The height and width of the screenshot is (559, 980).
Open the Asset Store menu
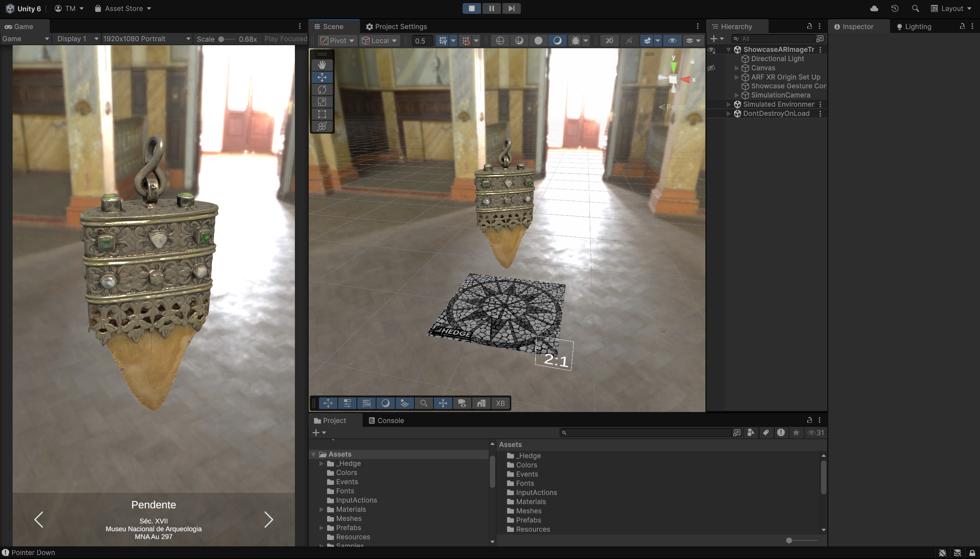pos(123,8)
